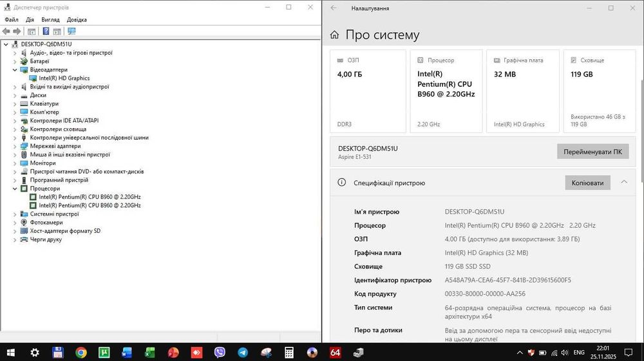The height and width of the screenshot is (361, 644).
Task: Click the scan for hardware changes monitor icon
Action: (71, 31)
